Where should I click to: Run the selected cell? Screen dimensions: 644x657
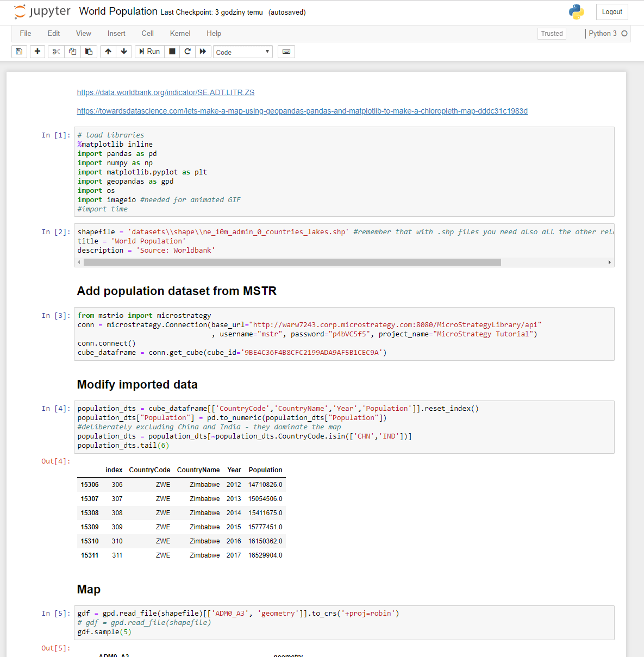149,52
